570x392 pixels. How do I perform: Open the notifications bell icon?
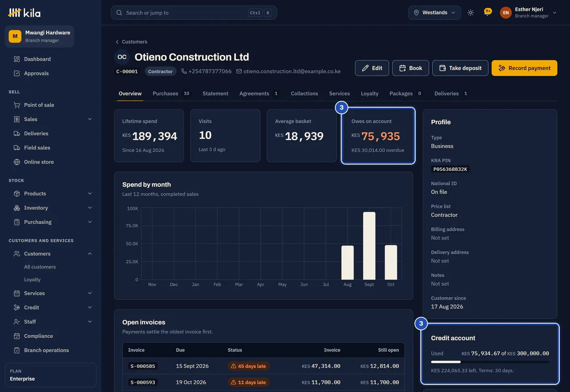click(488, 12)
